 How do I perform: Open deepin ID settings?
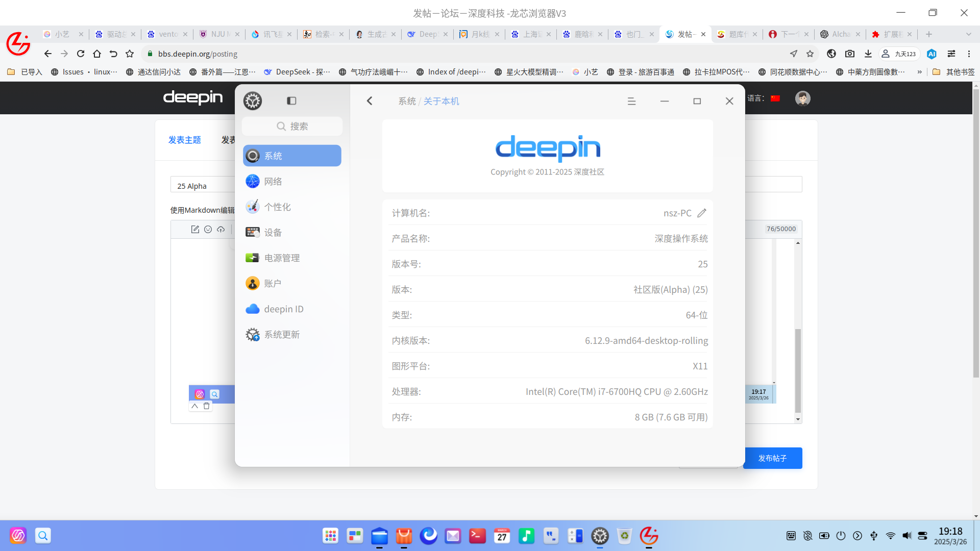(x=292, y=309)
